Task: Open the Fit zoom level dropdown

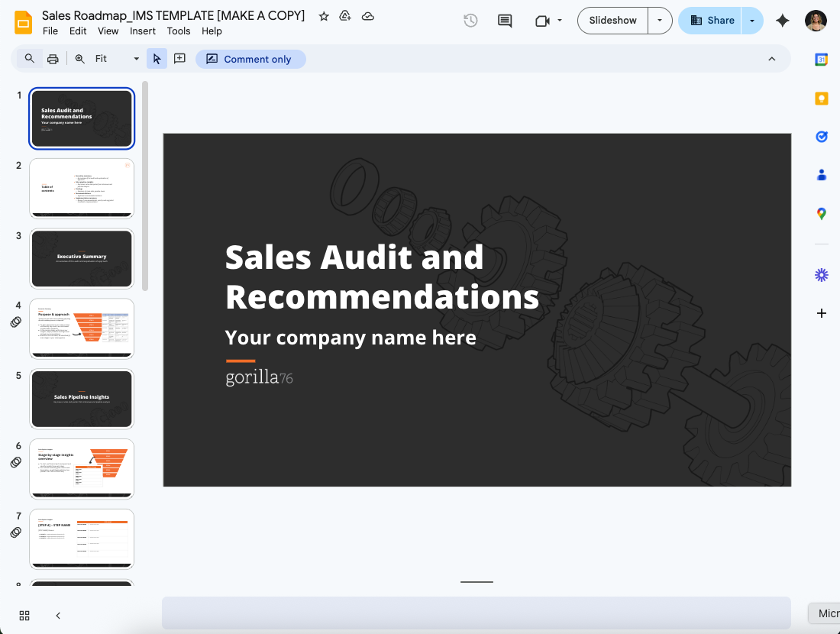Action: [x=118, y=59]
